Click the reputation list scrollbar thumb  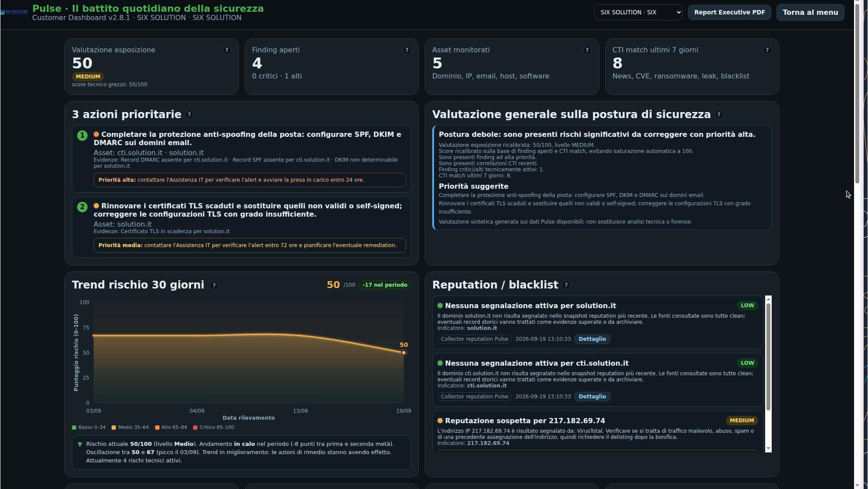coord(768,357)
